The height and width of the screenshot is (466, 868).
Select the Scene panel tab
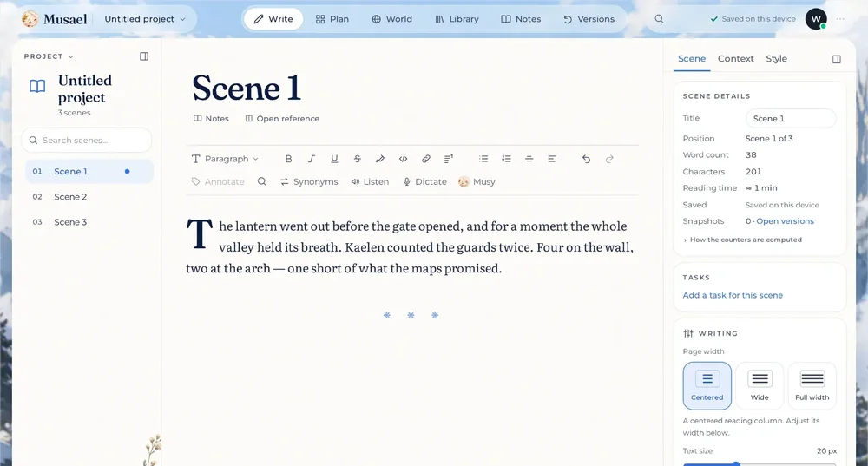pos(692,59)
